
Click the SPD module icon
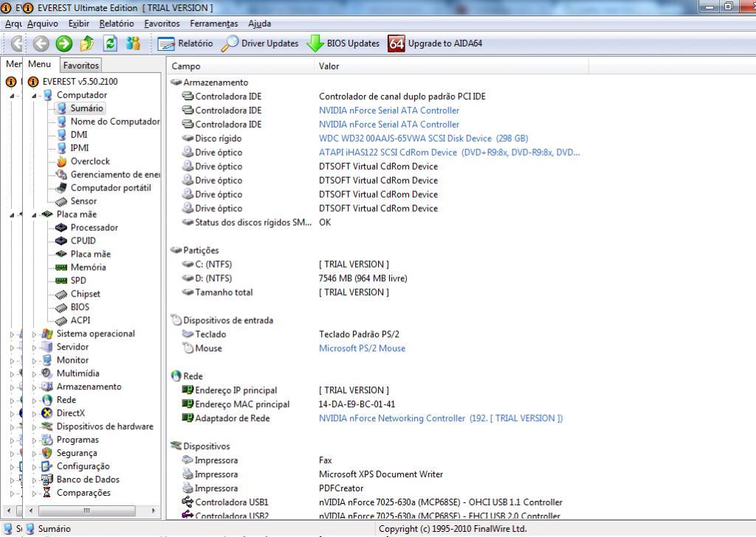(61, 280)
